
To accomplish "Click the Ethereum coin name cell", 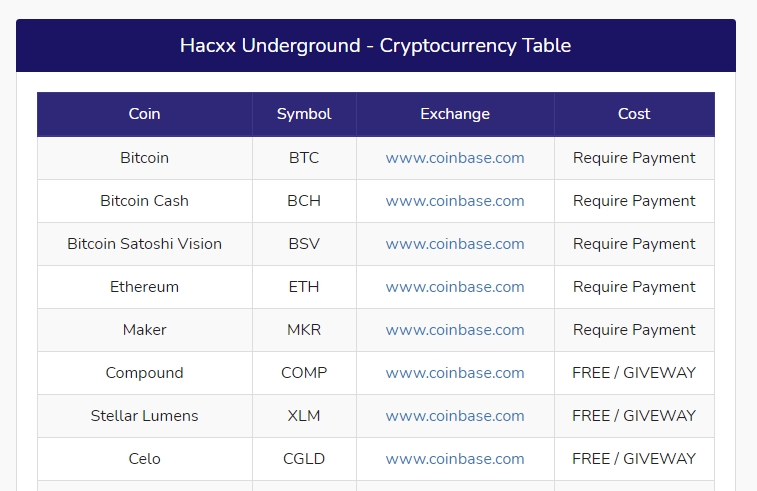I will click(145, 287).
